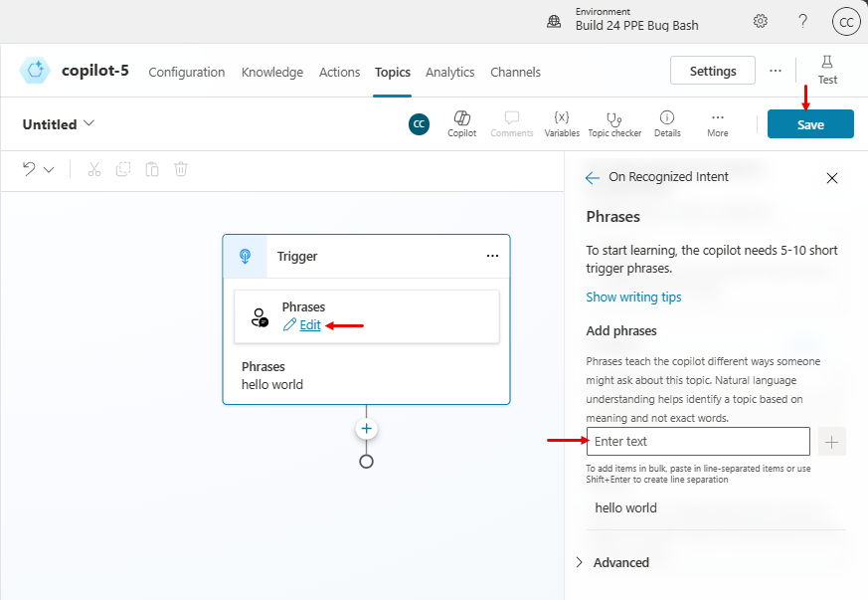Click the Edit phrases link
Screen dimensions: 868x600
coord(309,324)
